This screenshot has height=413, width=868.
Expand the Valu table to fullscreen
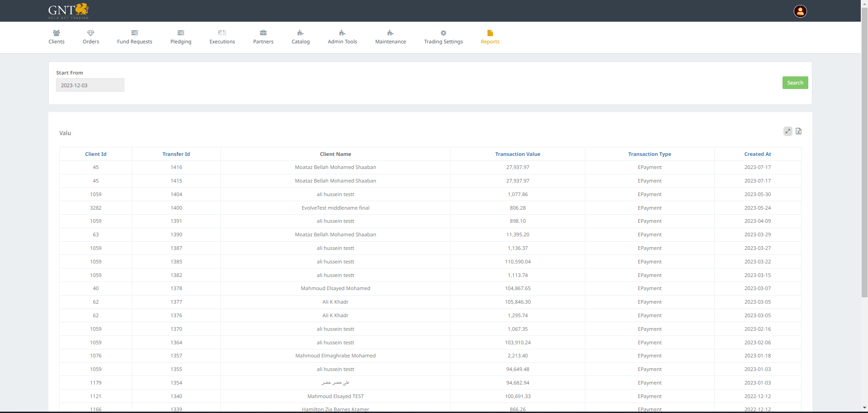(787, 131)
